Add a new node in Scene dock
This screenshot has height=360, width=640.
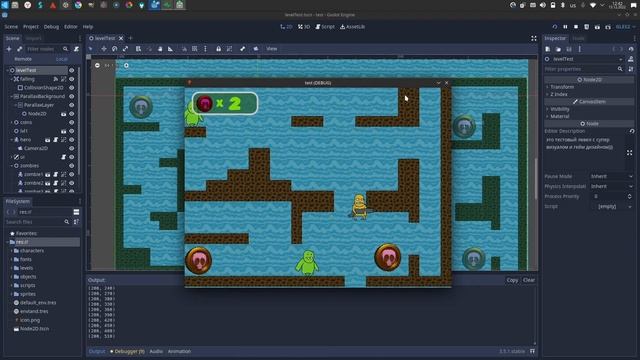(x=9, y=49)
